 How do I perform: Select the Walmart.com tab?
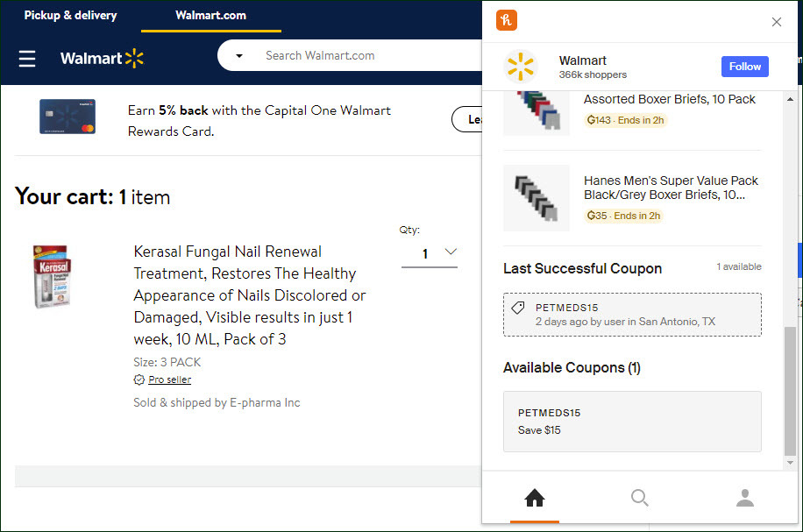coord(210,16)
